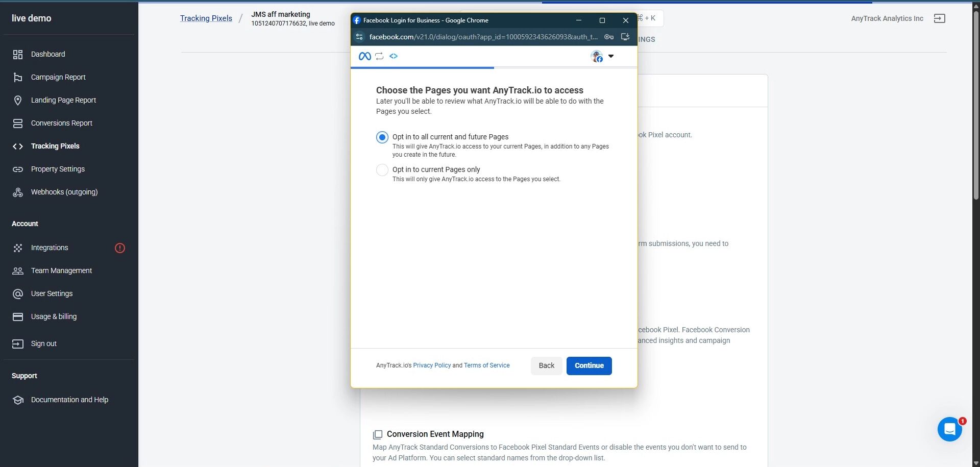The width and height of the screenshot is (980, 467).
Task: Click the Property Settings link icon
Action: pos(18,169)
